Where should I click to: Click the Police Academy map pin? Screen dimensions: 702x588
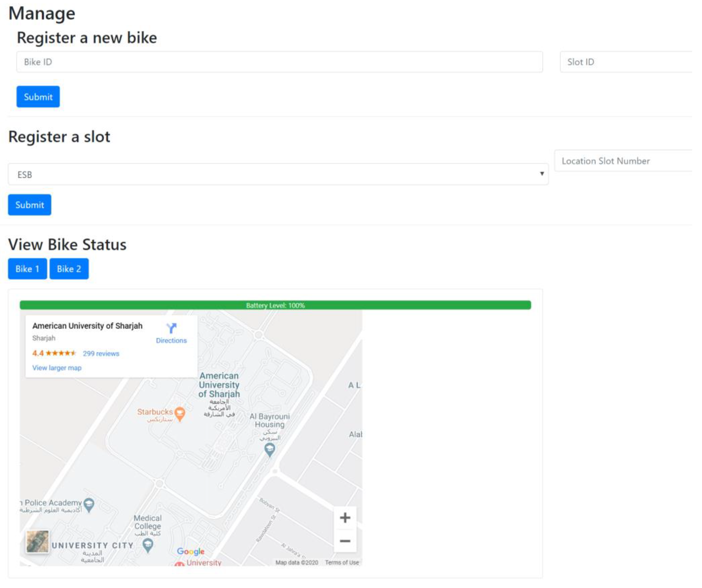pyautogui.click(x=89, y=505)
